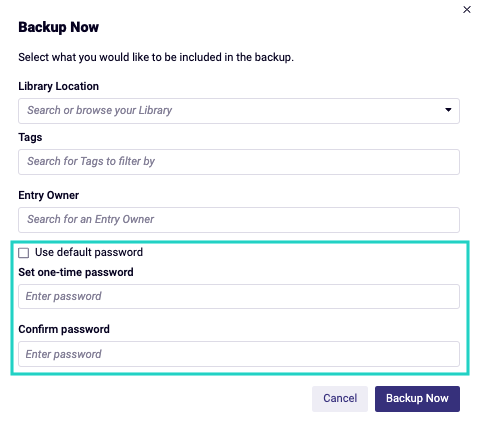Enable the Use default password checkbox

(23, 253)
